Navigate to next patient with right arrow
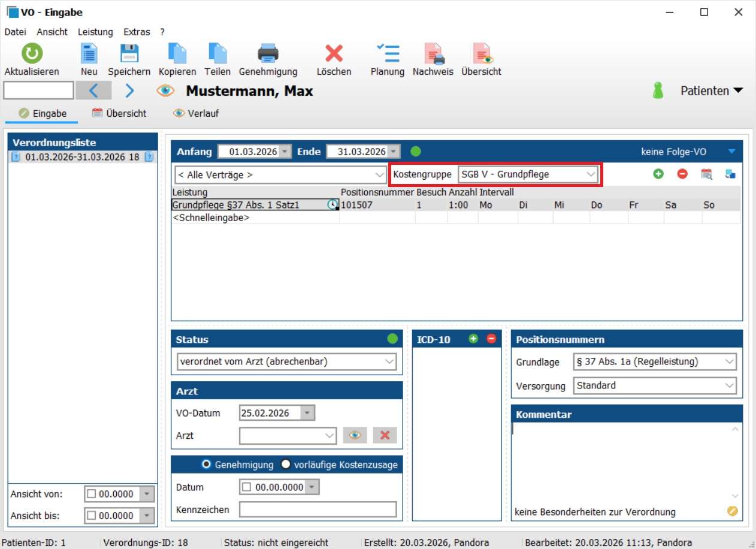 [x=129, y=91]
